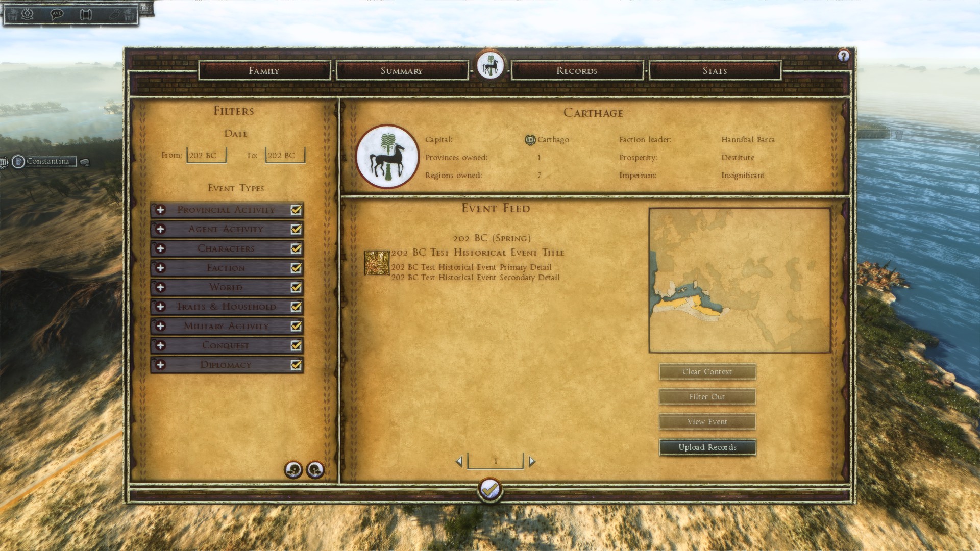Open the help question mark icon
Screen dimensions: 980x551
[x=843, y=56]
